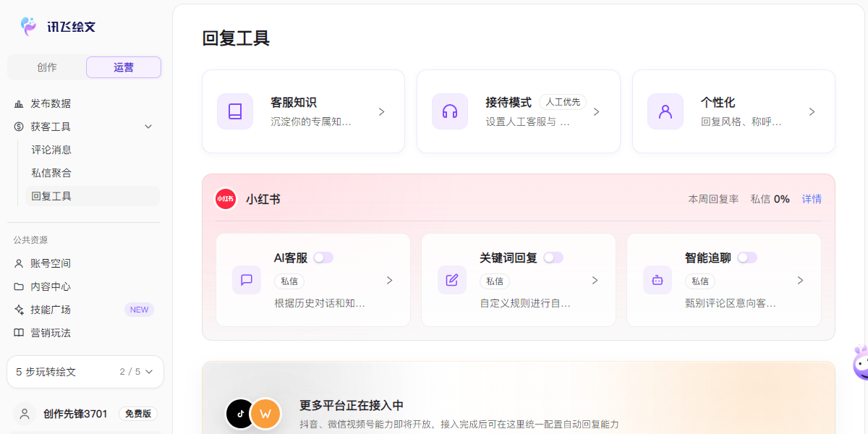Click the 私信 tag under AI客服
The height and width of the screenshot is (434, 868).
289,281
